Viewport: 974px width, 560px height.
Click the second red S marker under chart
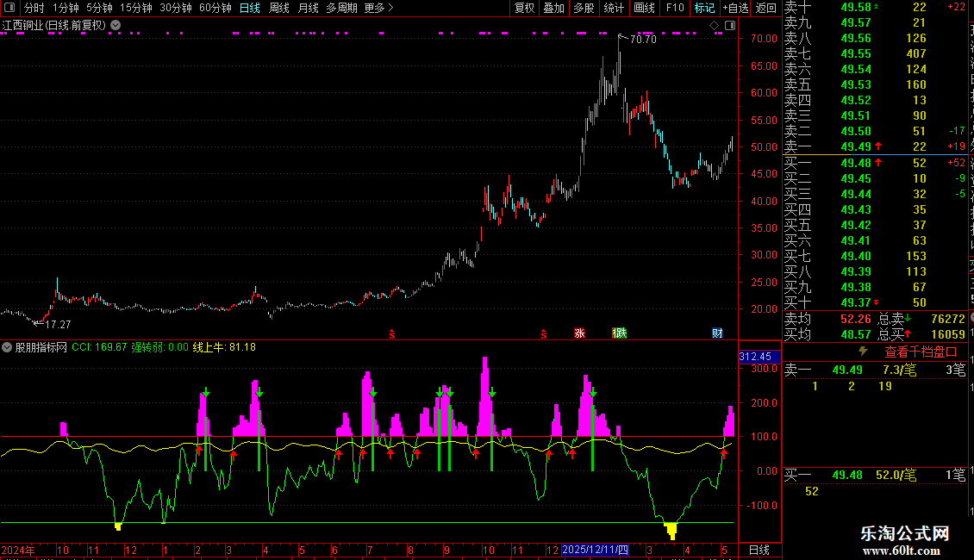[544, 334]
